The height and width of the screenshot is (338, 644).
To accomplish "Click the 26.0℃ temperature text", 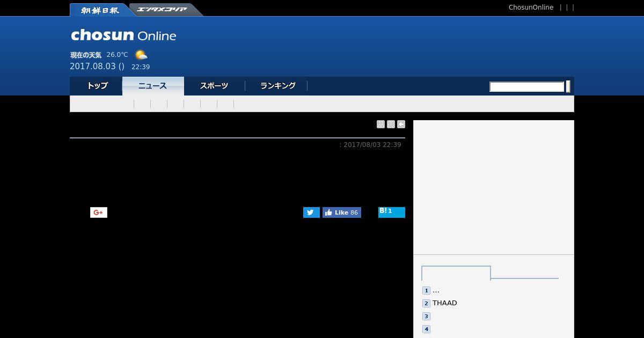I will point(117,55).
